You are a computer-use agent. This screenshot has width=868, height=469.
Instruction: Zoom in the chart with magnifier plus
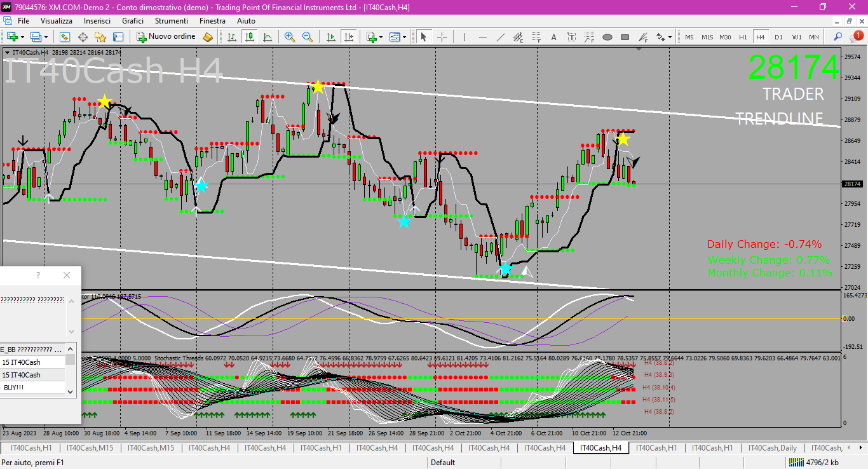coord(290,37)
